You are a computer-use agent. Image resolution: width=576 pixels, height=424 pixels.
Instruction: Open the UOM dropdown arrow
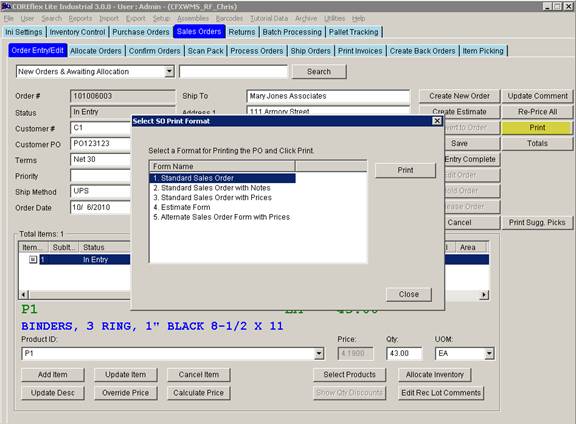[x=489, y=353]
